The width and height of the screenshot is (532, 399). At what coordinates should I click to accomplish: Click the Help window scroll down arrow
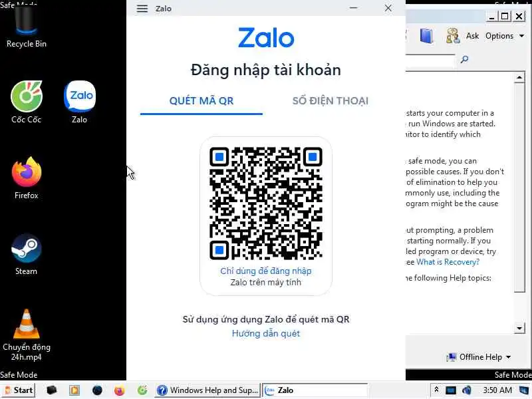click(519, 328)
